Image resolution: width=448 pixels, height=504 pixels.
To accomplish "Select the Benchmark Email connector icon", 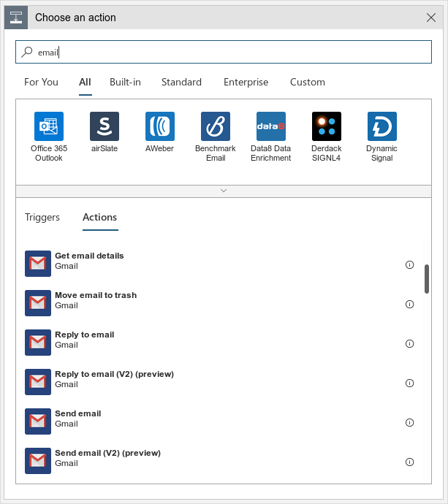I will click(x=216, y=126).
